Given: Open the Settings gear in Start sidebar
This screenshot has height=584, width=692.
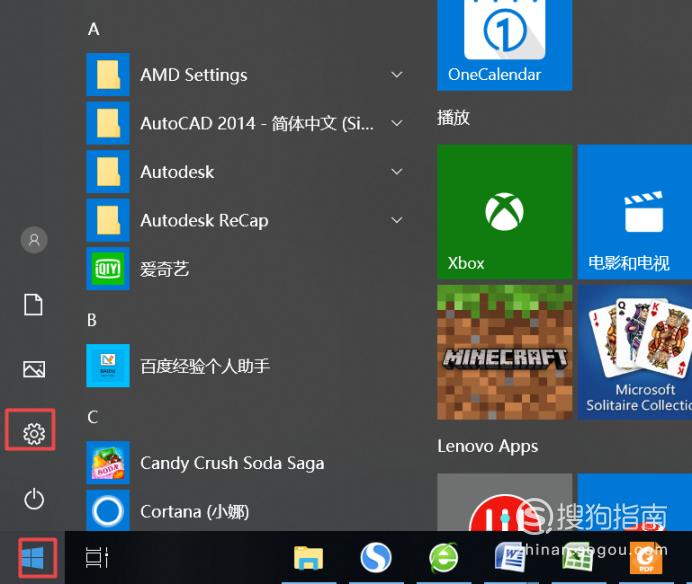Looking at the screenshot, I should [x=34, y=433].
